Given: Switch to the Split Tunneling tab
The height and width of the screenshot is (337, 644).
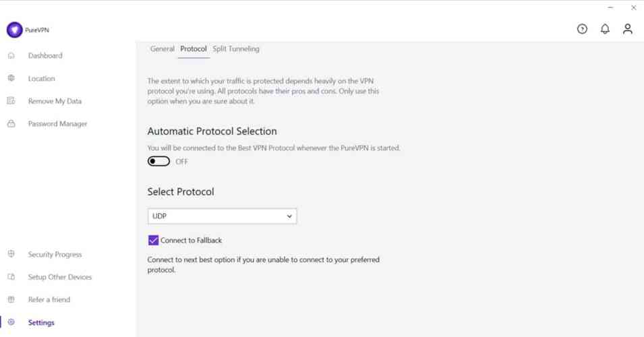Looking at the screenshot, I should pos(236,49).
